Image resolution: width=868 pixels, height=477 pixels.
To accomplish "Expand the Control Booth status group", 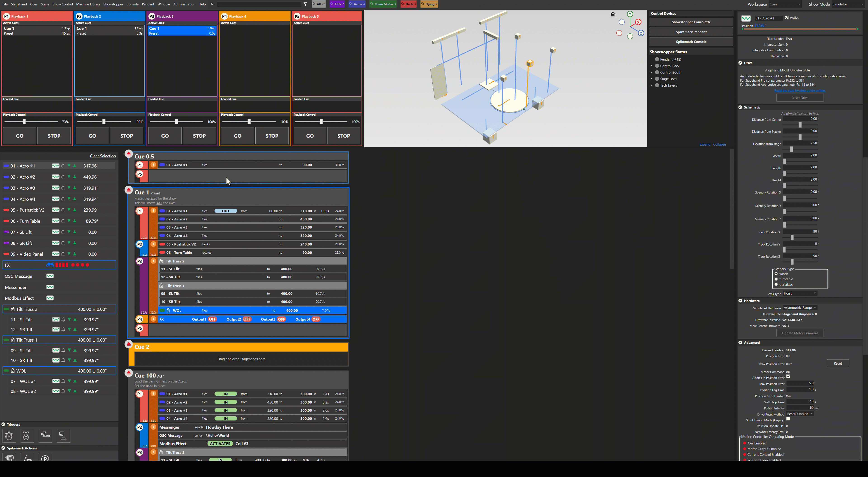I will (652, 72).
